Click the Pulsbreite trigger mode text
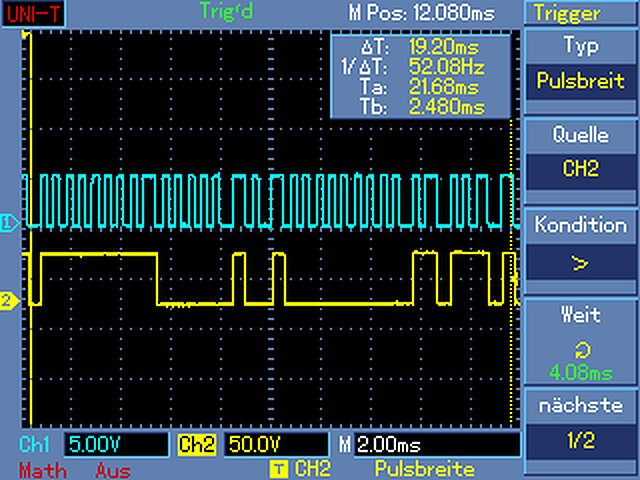Screen dimensions: 640x480 click(x=424, y=469)
